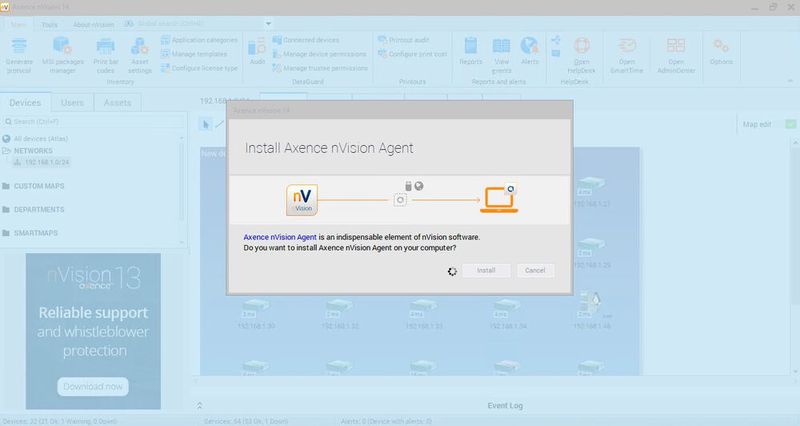Open the About nVision tab
This screenshot has height=426, width=800.
(x=93, y=24)
